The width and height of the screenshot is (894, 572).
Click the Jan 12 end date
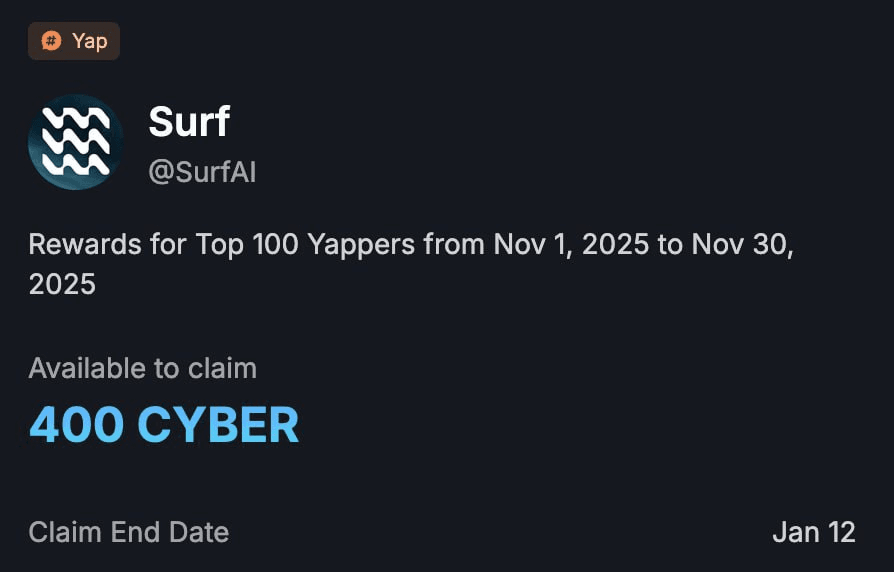pyautogui.click(x=813, y=532)
